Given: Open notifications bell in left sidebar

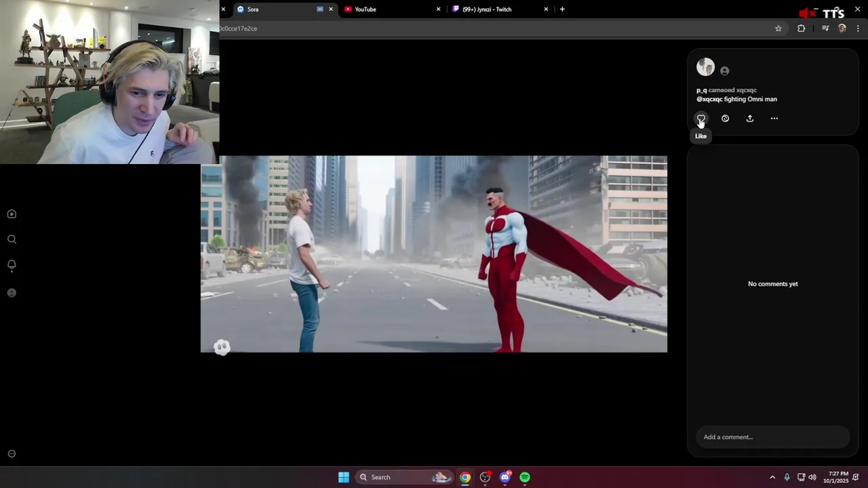Looking at the screenshot, I should (12, 265).
